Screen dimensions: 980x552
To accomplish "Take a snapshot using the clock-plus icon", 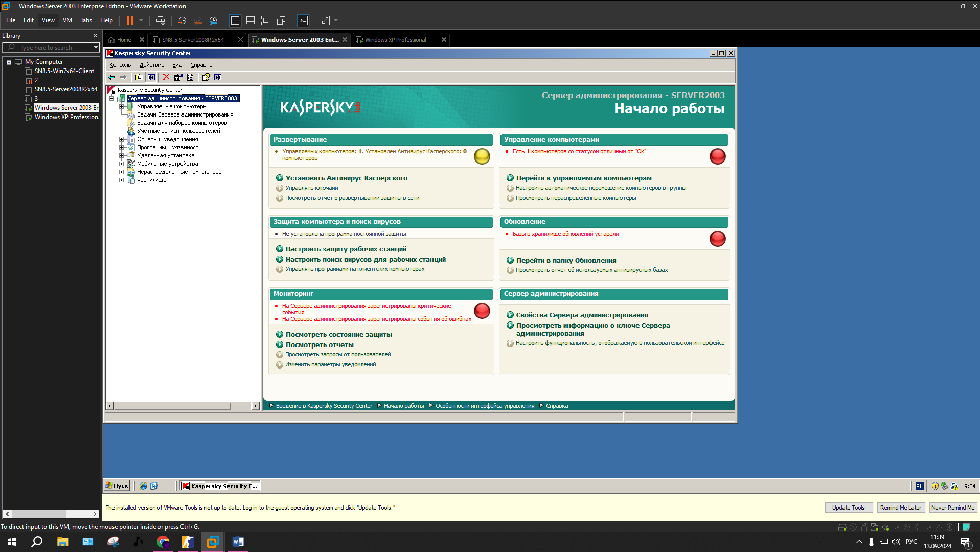I will [183, 20].
